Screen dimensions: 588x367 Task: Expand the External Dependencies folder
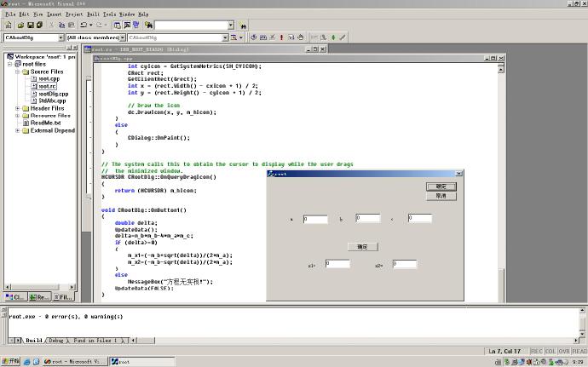[x=17, y=130]
